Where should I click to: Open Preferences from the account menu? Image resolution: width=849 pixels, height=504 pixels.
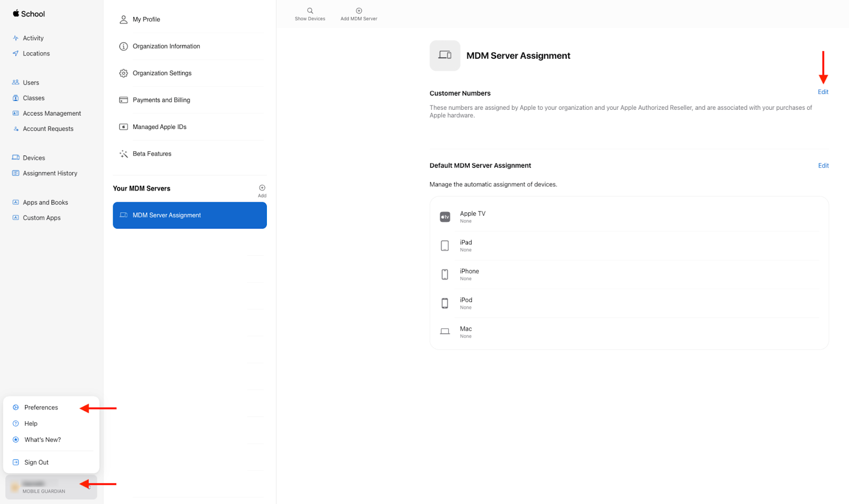[41, 407]
